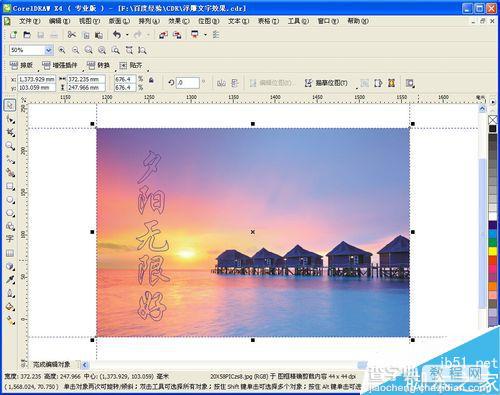500x395 pixels.
Task: Click the 完成编辑对象 finish editing button
Action: point(51,364)
